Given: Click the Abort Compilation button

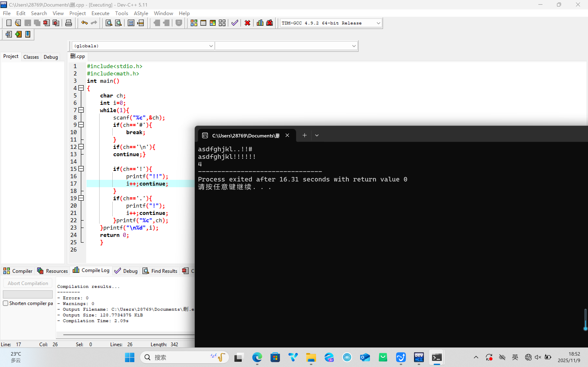Looking at the screenshot, I should pos(28,283).
